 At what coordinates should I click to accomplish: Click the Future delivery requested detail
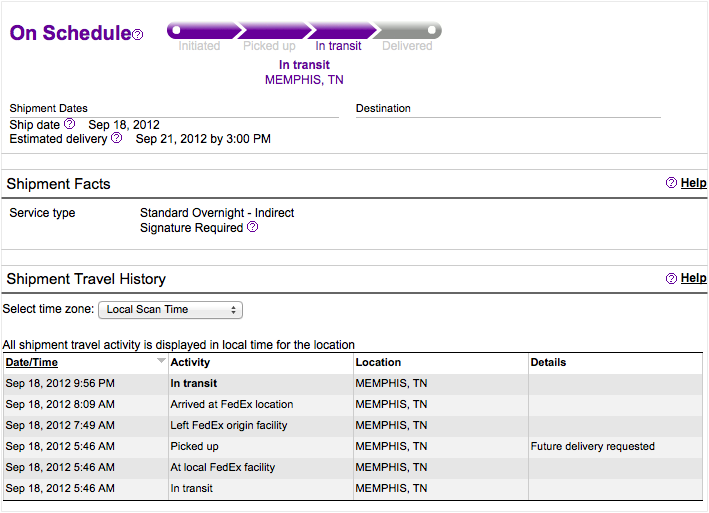coord(592,447)
